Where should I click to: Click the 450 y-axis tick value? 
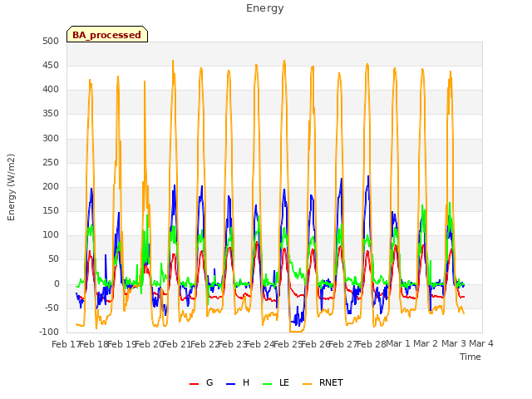51,65
